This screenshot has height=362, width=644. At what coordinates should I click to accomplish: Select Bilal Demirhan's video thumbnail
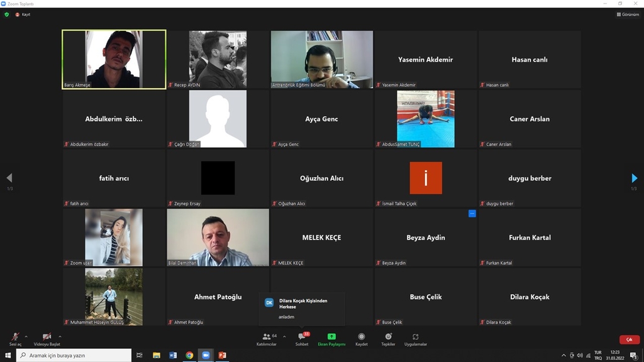[x=218, y=238]
